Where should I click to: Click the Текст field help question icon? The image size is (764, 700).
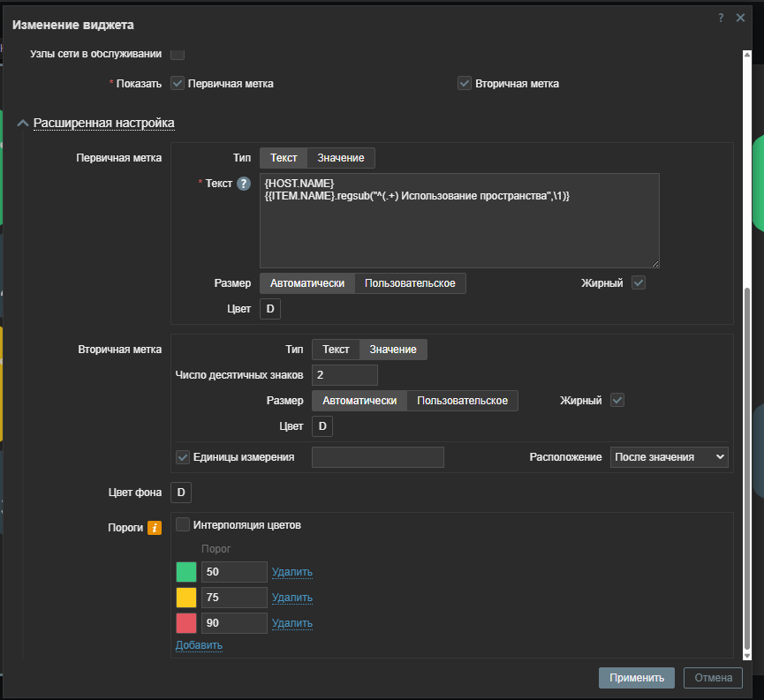click(x=244, y=184)
